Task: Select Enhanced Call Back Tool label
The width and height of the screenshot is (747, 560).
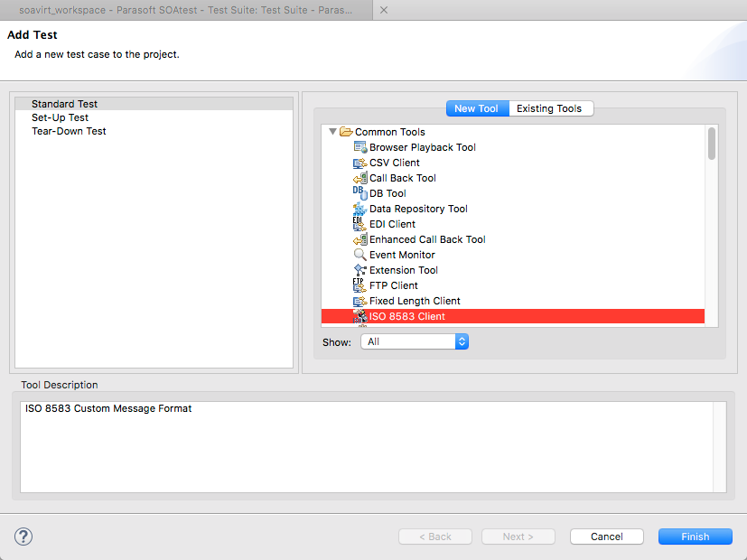Action: pos(427,239)
